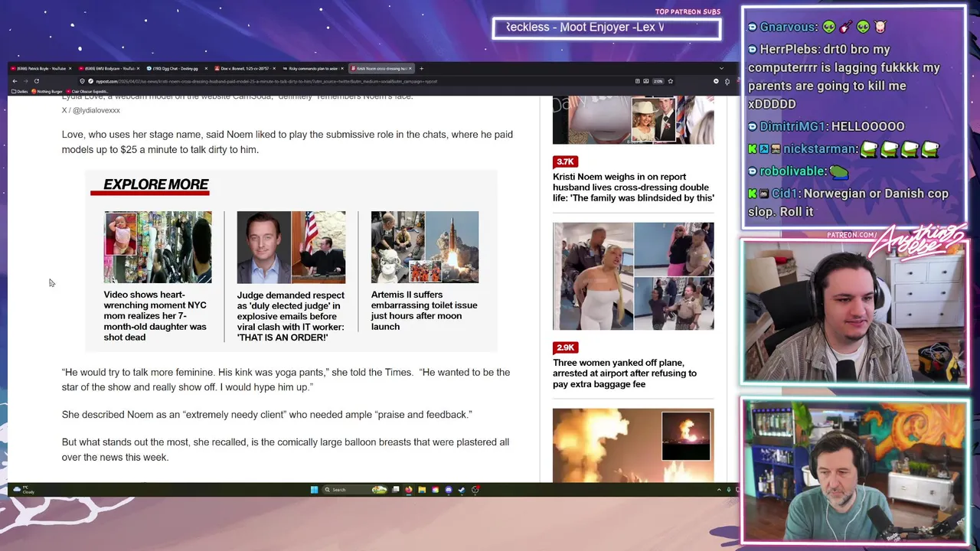
Task: Expand the list-all-tabs chevron
Action: tap(721, 68)
